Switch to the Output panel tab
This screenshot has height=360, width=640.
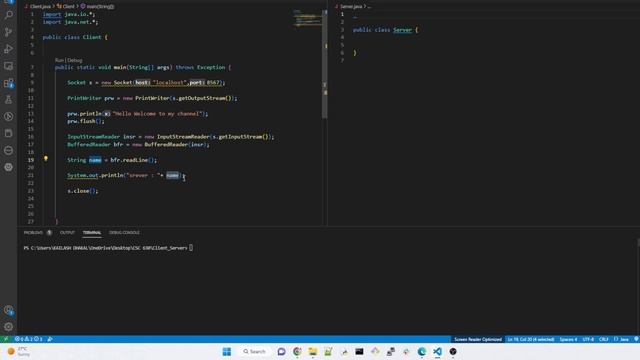(67, 233)
